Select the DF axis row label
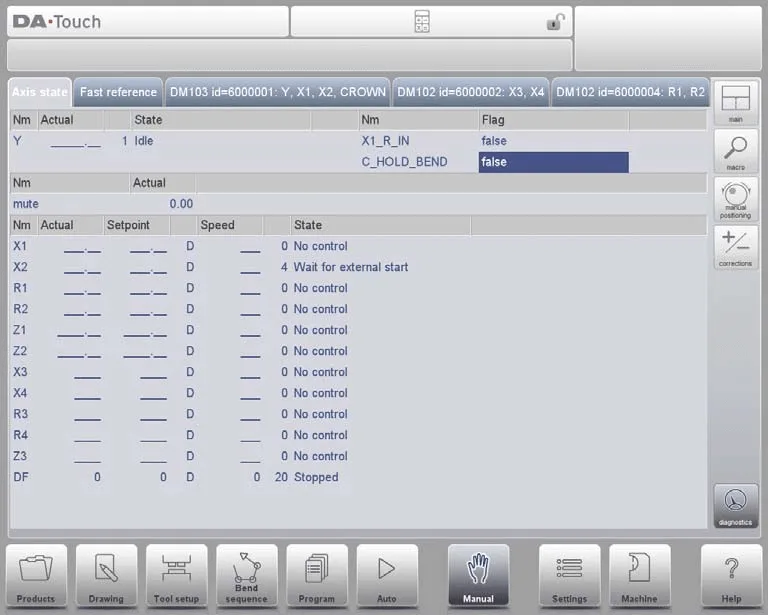 [21, 477]
